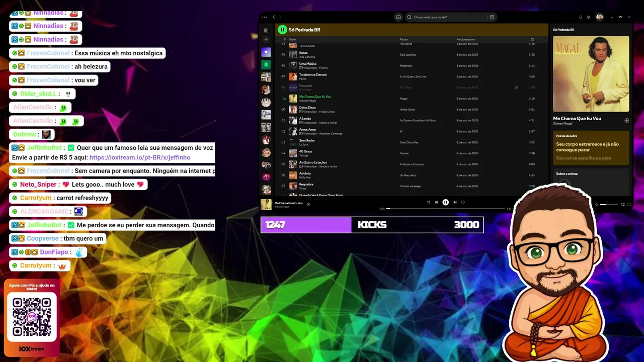This screenshot has height=362, width=644.
Task: Open the three-dot menu in Spotify
Action: (265, 17)
